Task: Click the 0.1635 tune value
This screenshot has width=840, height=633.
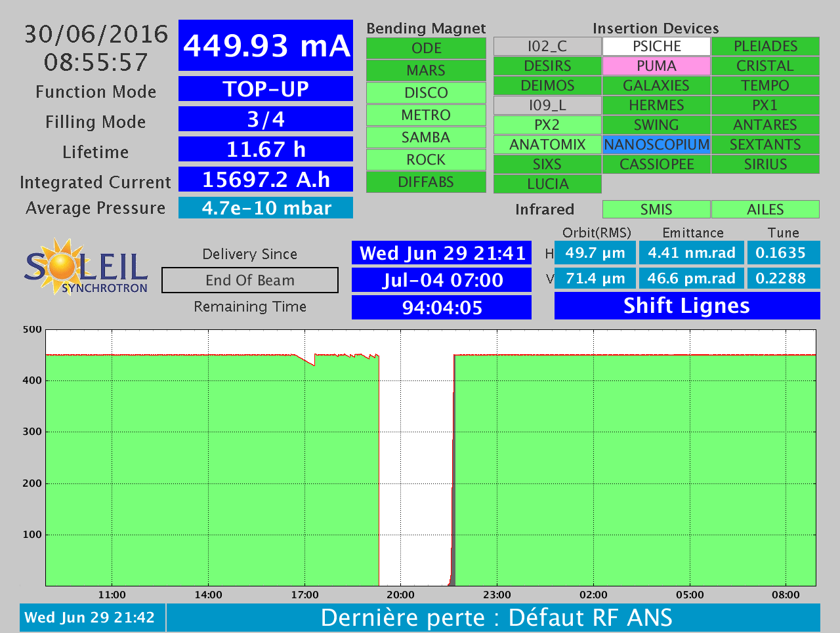Action: [x=784, y=253]
